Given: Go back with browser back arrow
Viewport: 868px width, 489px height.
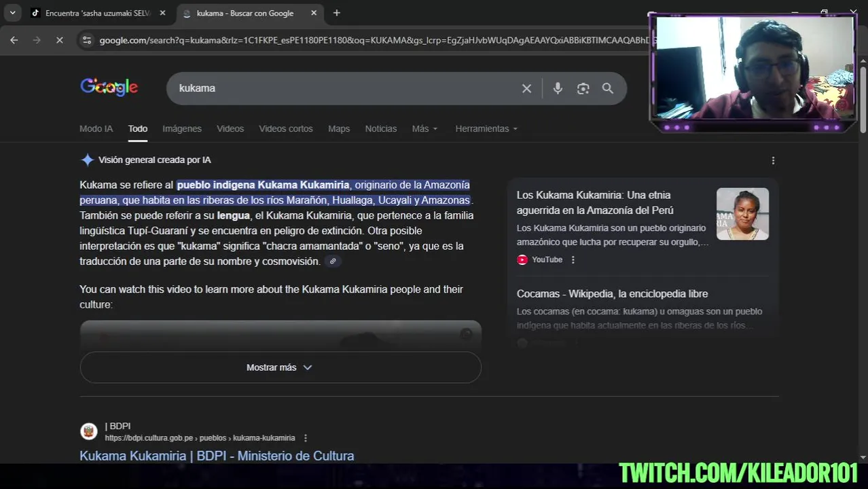Looking at the screenshot, I should point(14,40).
